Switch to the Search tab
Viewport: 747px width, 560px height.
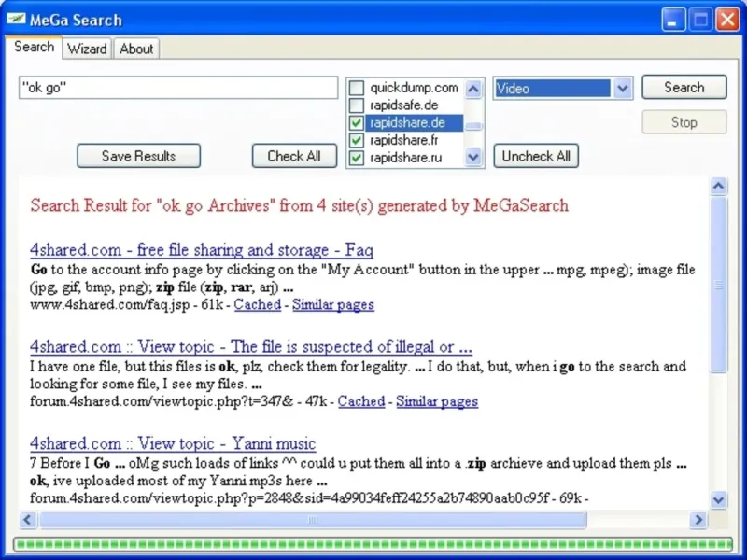[34, 47]
